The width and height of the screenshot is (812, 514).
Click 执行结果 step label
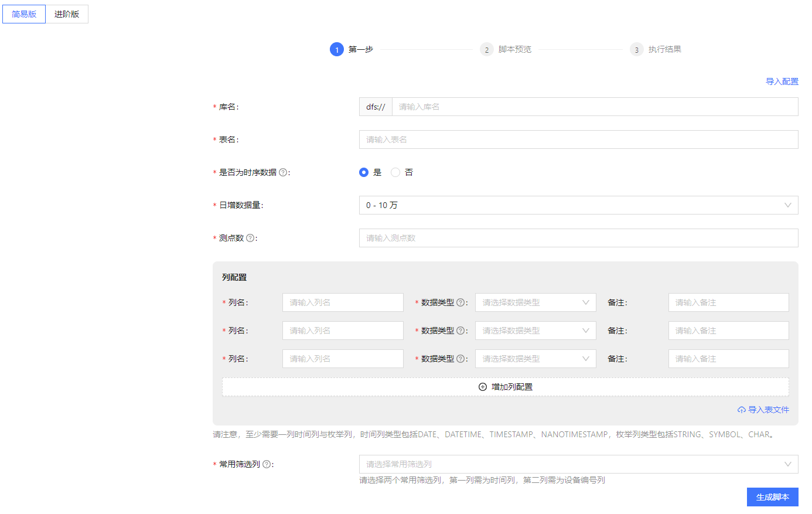pyautogui.click(x=665, y=49)
